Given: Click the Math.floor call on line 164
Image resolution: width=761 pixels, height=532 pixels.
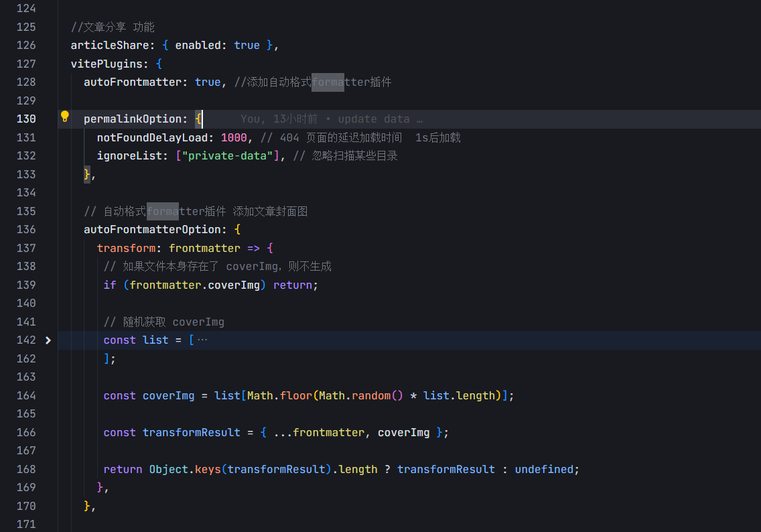Looking at the screenshot, I should click(279, 395).
